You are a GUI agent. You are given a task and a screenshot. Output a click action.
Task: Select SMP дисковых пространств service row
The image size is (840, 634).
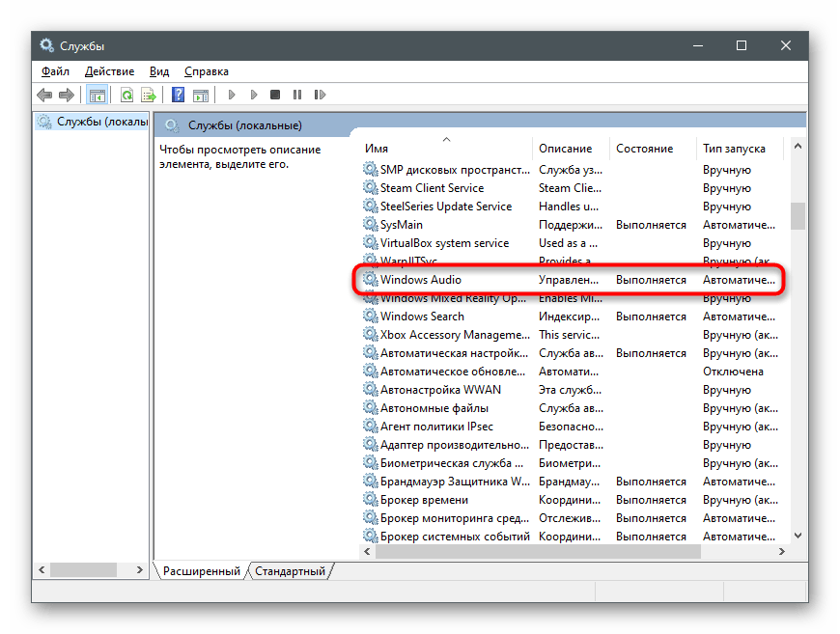571,170
